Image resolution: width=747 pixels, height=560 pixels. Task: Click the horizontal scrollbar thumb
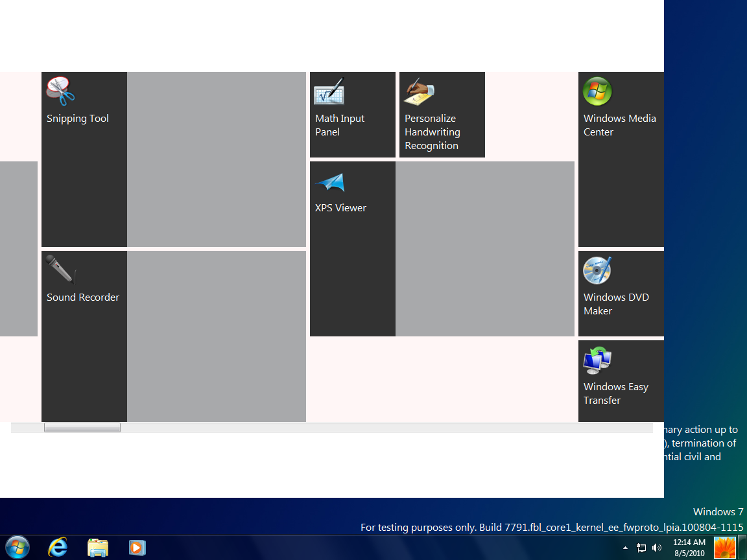pyautogui.click(x=82, y=428)
